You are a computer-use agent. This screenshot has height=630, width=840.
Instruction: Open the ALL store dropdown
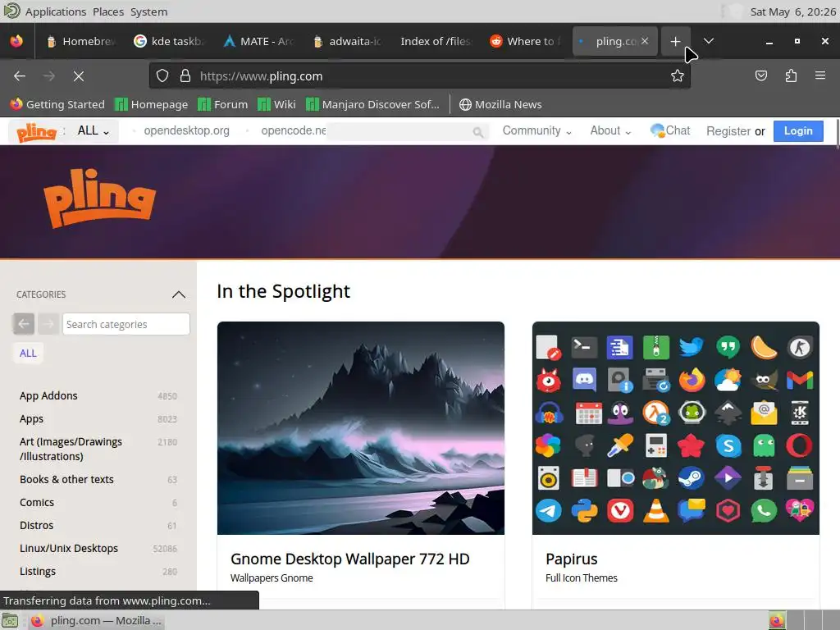click(94, 130)
